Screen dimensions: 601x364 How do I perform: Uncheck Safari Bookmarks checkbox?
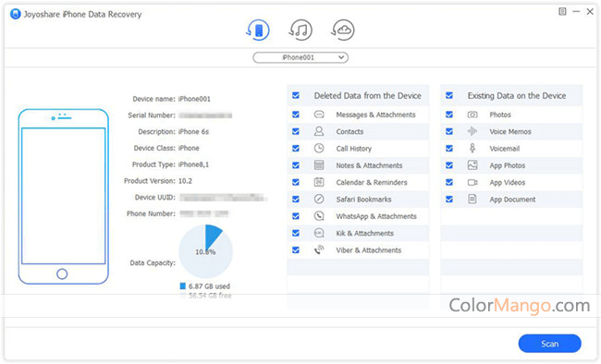tap(296, 199)
